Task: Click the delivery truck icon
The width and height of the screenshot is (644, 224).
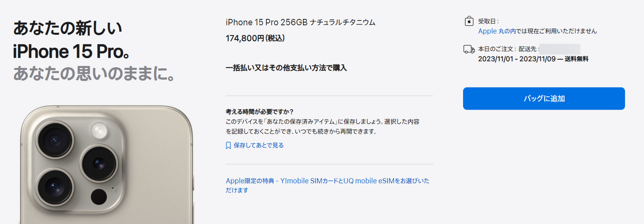Action: pos(469,49)
